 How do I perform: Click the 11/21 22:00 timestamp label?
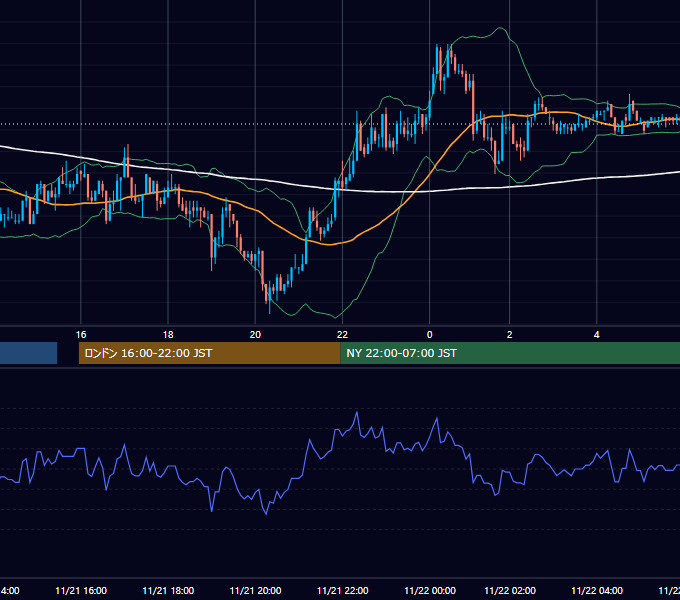coord(343,590)
